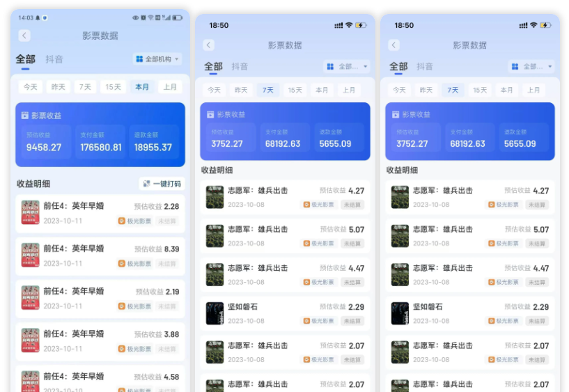
Task: Tap 极光影票 icon in 2.29 row, right phone
Action: [x=491, y=321]
